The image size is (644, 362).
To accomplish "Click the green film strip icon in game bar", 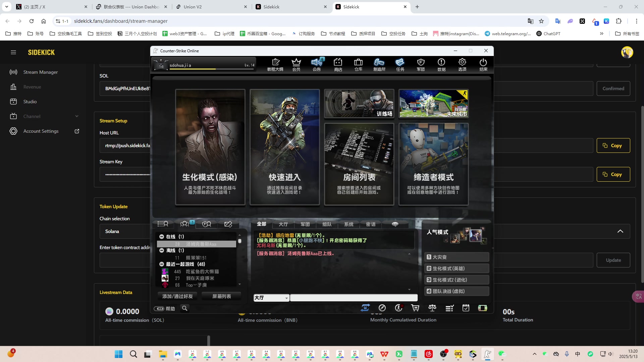I will [x=483, y=308].
